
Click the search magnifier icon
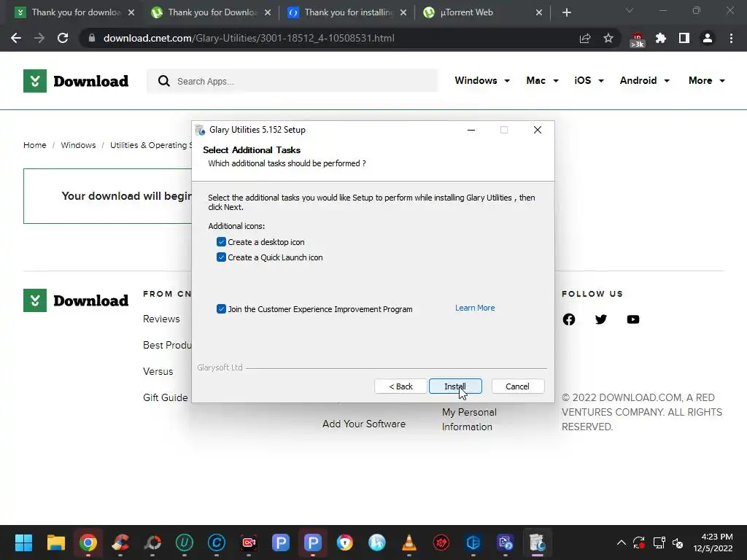click(x=163, y=81)
